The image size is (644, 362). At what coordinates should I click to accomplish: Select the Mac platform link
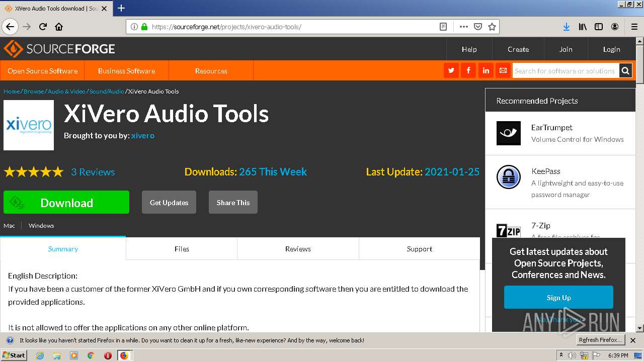click(9, 226)
